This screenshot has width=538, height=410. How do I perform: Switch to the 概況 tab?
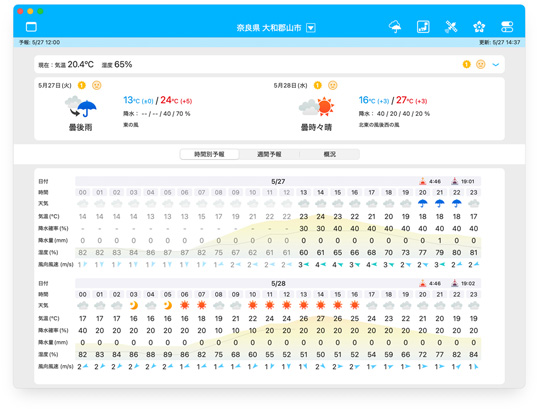click(330, 154)
